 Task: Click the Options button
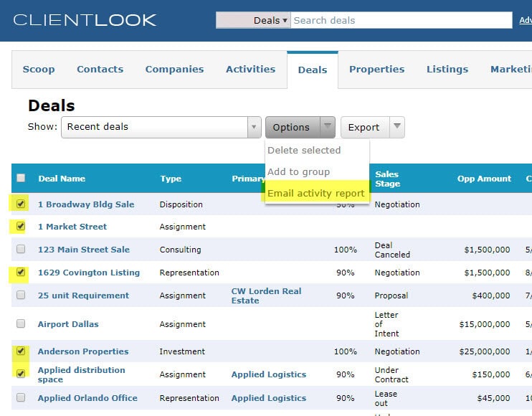(x=293, y=127)
